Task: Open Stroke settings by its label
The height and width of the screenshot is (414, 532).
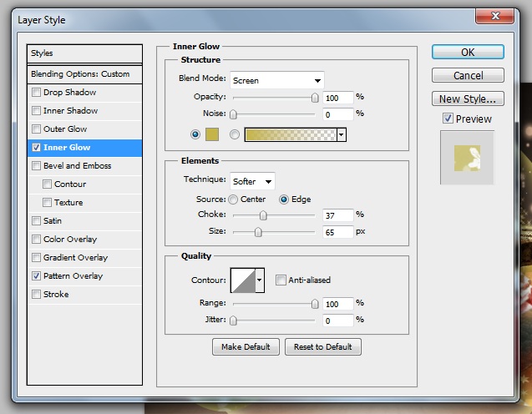Action: (x=56, y=295)
